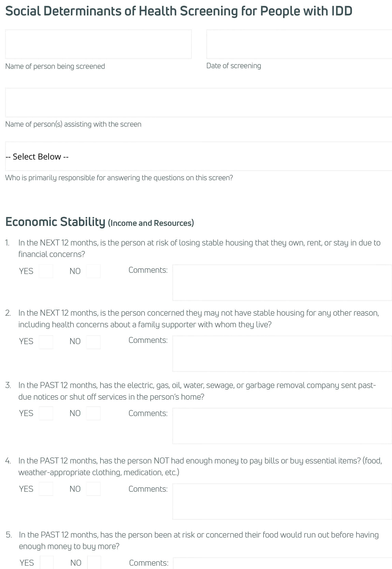Select YES for question 3 past-due notices

pyautogui.click(x=46, y=413)
